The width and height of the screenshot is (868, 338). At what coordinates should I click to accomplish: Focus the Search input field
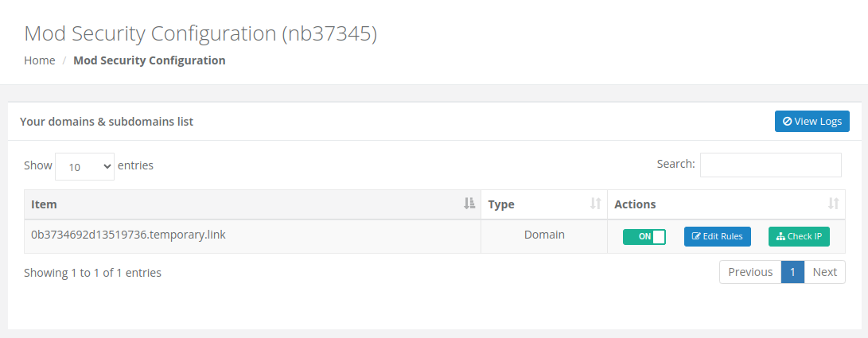pyautogui.click(x=770, y=165)
